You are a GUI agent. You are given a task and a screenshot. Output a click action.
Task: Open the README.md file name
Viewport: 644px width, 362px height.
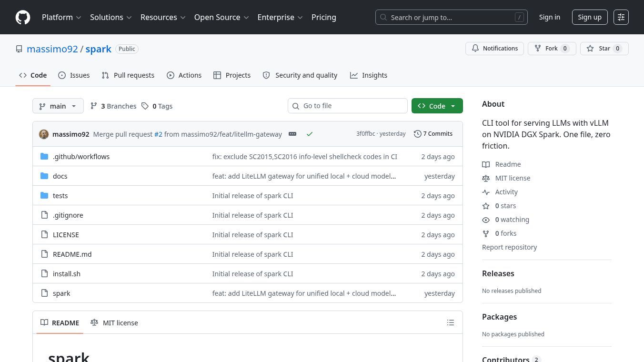72,254
